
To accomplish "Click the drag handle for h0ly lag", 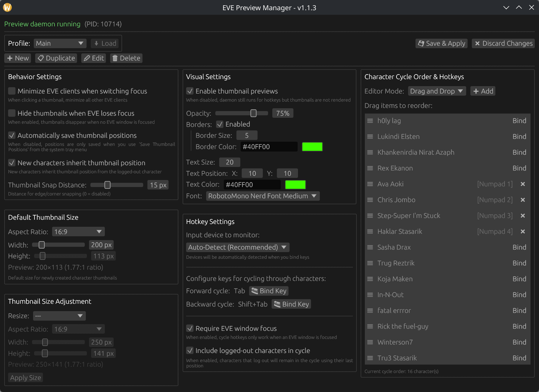I will click(x=370, y=121).
